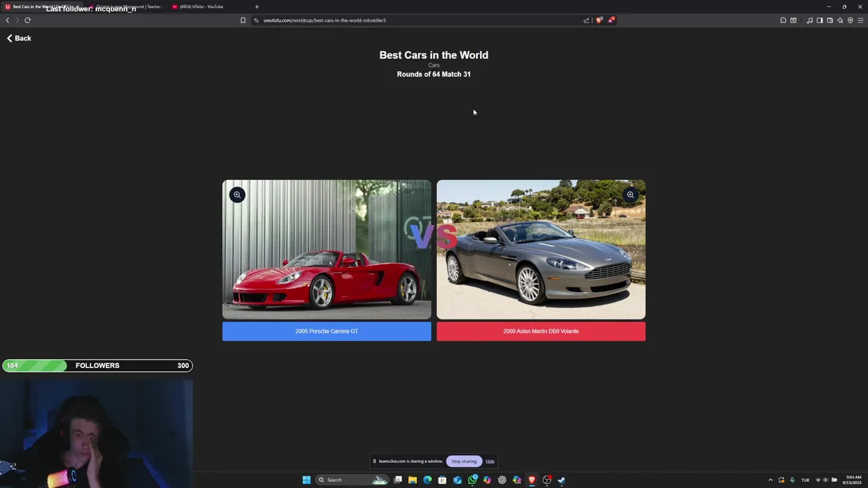Switch to Brave browser in taskbar
Image resolution: width=868 pixels, height=488 pixels.
pos(532,480)
